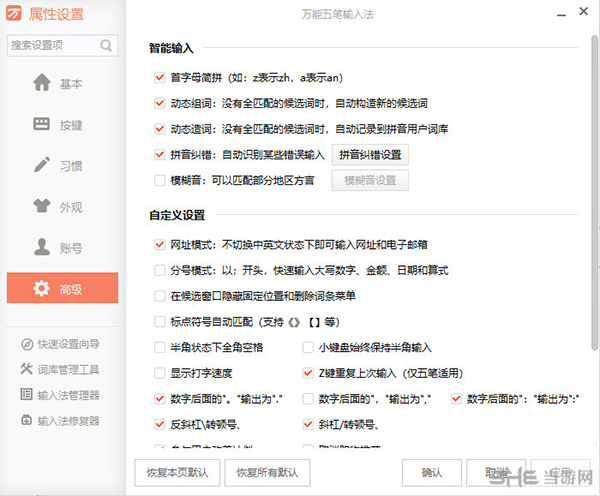The image size is (600, 496).
Task: Uncheck 反斜杠\转顿号 checkbox
Action: coord(160,424)
